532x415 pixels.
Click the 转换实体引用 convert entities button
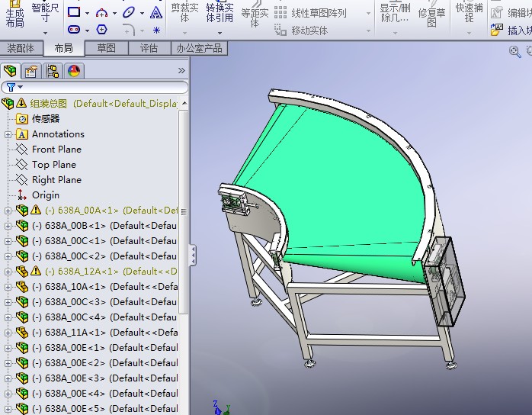(220, 12)
